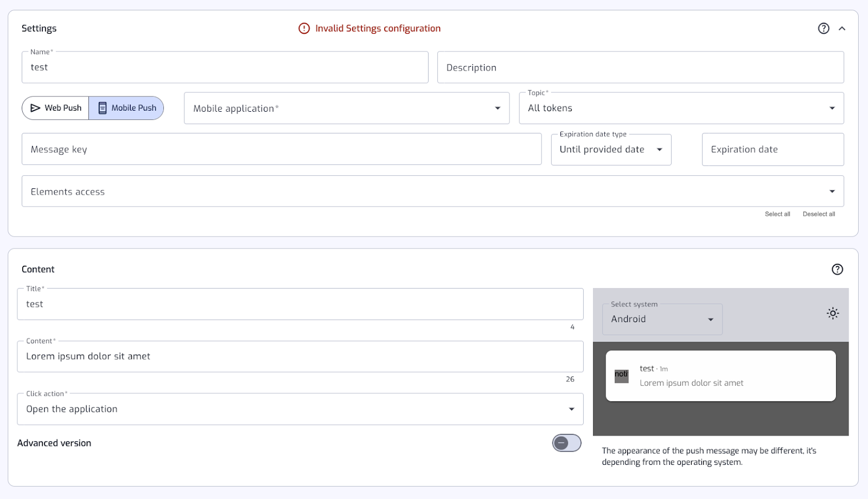This screenshot has width=868, height=499.
Task: Collapse the Settings panel with chevron
Action: click(x=842, y=28)
